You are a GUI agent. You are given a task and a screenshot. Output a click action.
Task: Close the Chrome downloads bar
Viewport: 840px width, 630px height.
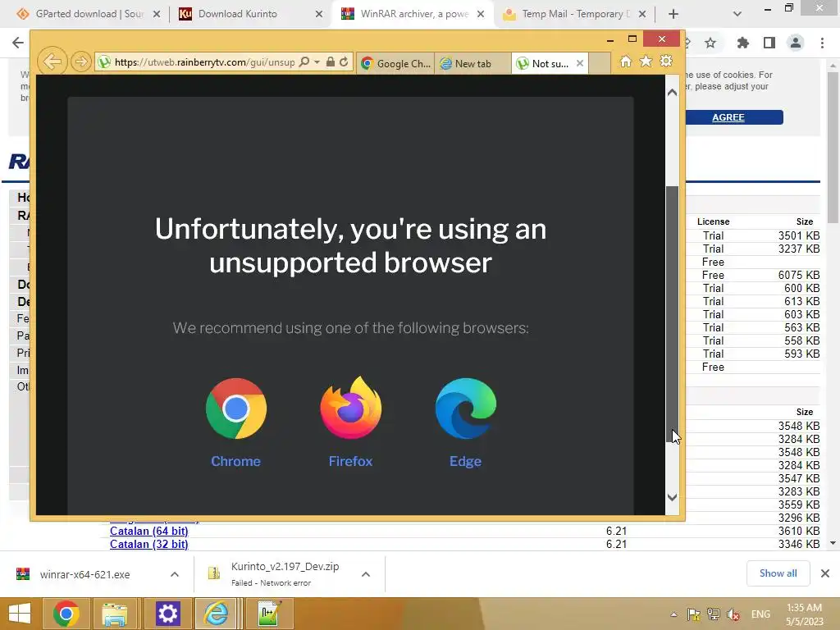(825, 573)
